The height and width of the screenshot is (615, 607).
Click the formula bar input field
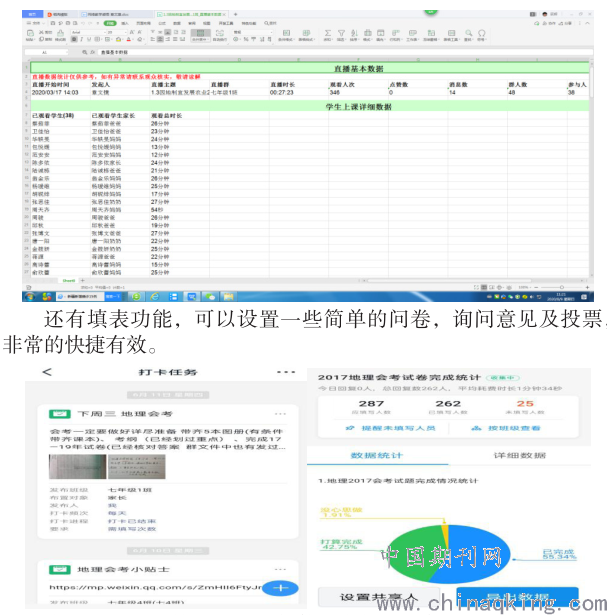pyautogui.click(x=345, y=52)
